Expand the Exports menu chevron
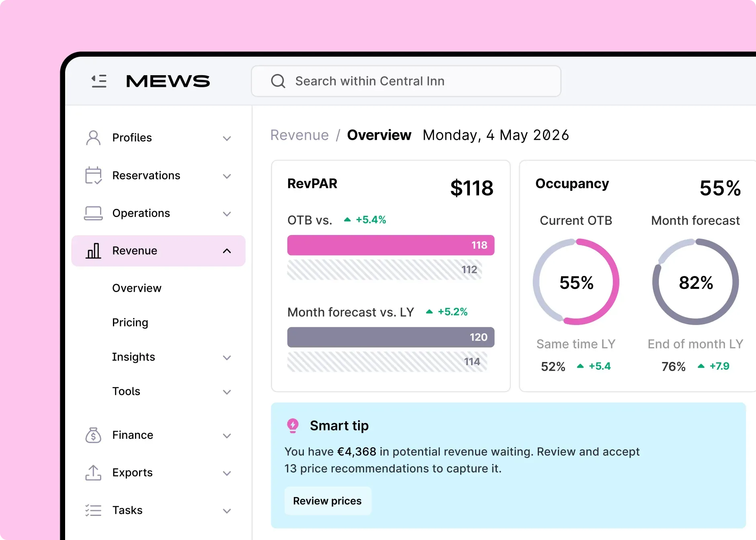 227,473
